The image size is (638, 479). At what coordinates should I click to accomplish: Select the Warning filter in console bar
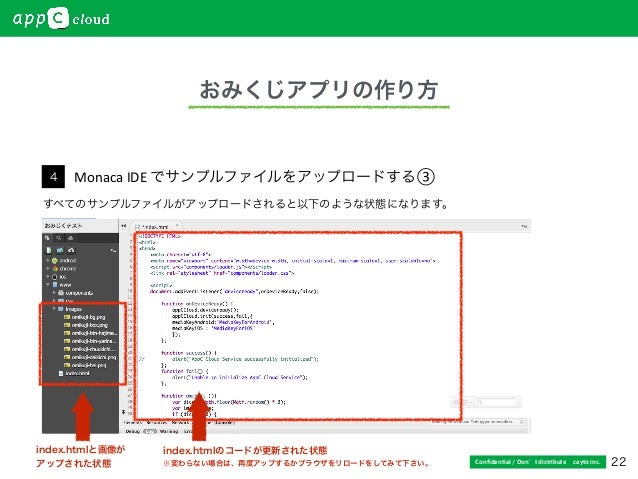tap(169, 431)
